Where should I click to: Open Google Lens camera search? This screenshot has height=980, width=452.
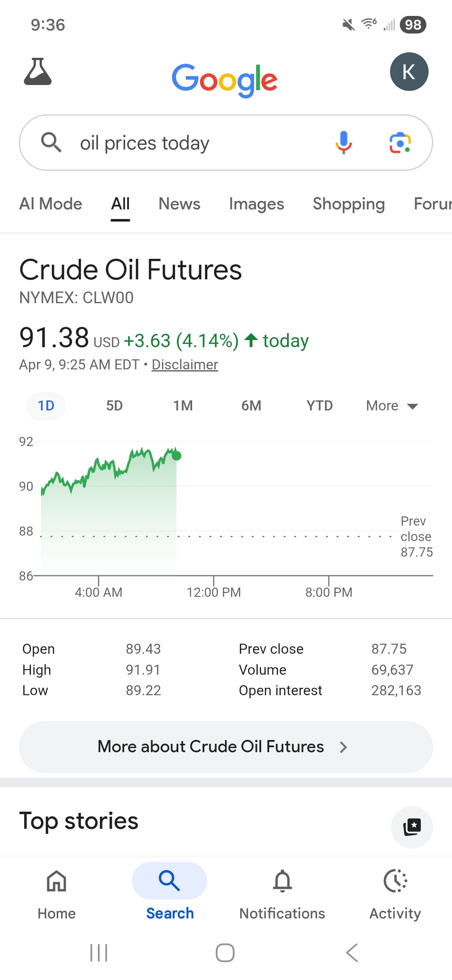point(400,143)
